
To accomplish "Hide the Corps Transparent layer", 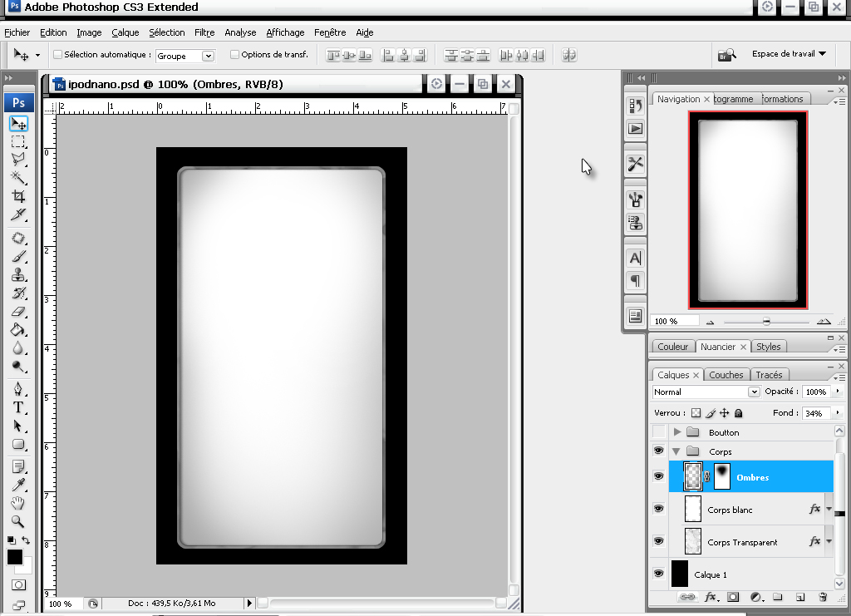I will point(658,541).
